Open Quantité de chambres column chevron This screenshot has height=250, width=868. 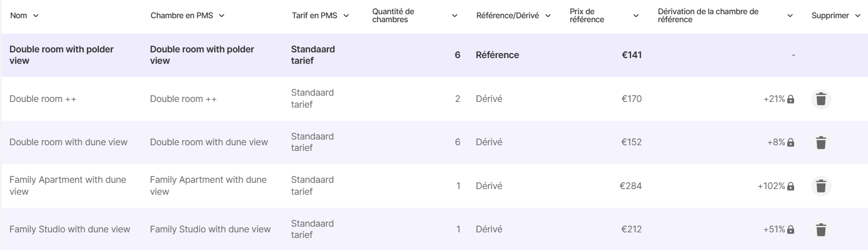coord(454,15)
